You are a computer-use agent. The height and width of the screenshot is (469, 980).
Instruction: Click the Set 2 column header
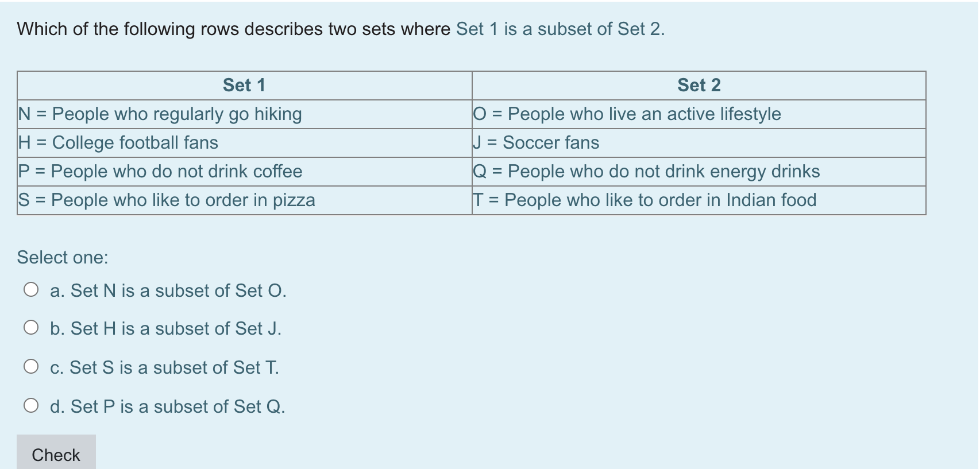pos(698,85)
